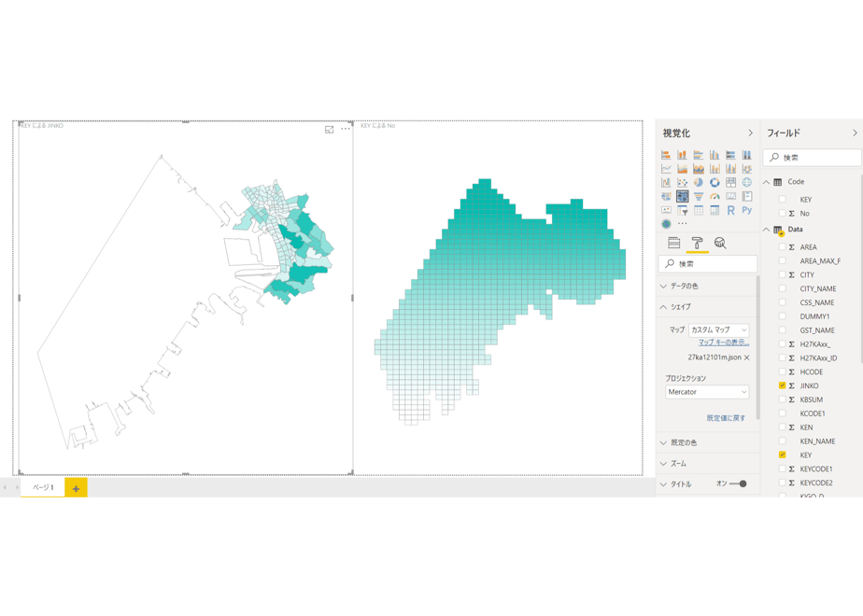This screenshot has width=863, height=616.
Task: Collapse the フィールド pane chevron
Action: coord(855,133)
